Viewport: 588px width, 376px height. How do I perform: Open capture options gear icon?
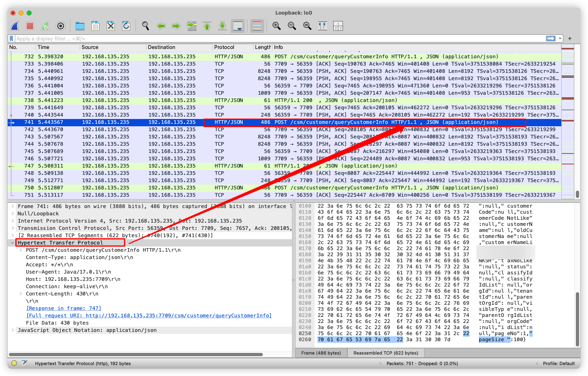(61, 26)
